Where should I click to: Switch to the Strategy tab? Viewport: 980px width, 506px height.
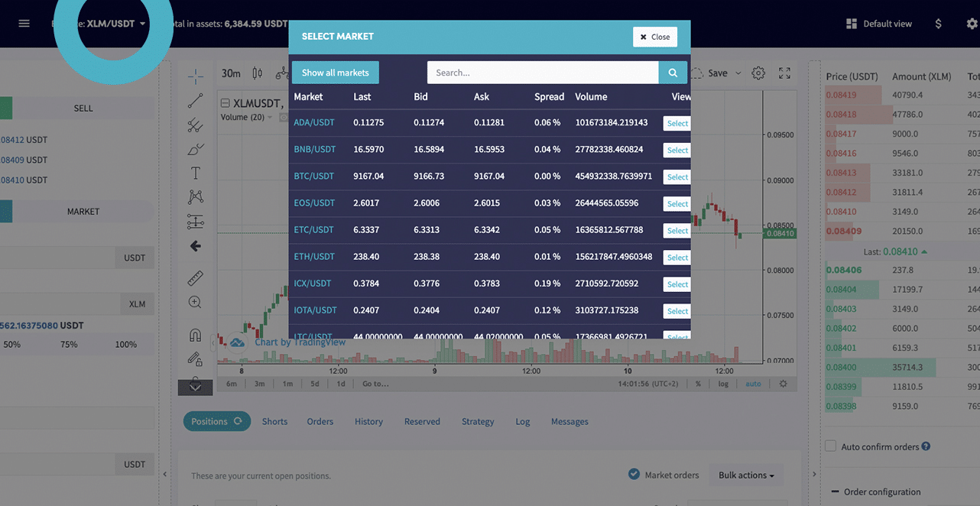click(478, 421)
